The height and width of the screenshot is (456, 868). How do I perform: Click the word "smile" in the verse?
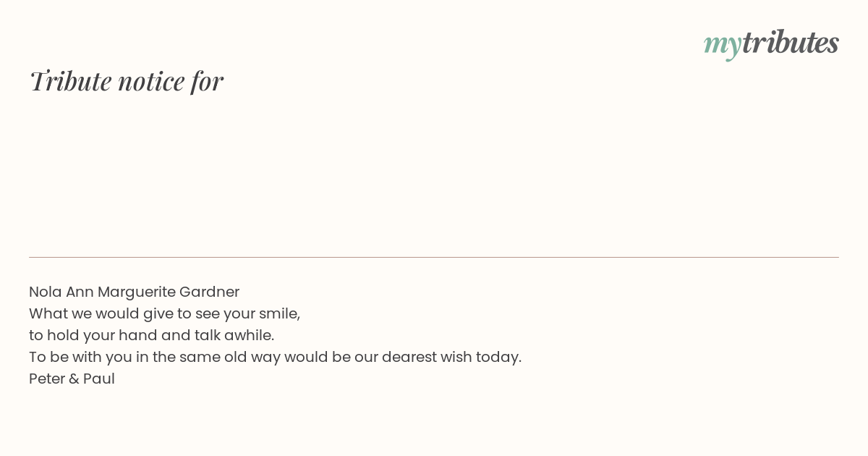278,313
